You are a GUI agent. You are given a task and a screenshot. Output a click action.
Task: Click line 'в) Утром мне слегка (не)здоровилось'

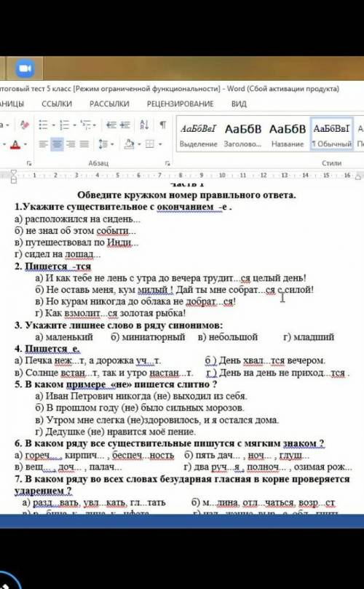tap(157, 419)
